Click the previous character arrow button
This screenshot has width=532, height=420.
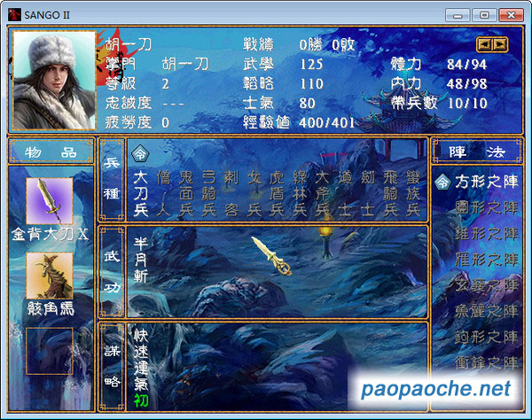pos(485,44)
